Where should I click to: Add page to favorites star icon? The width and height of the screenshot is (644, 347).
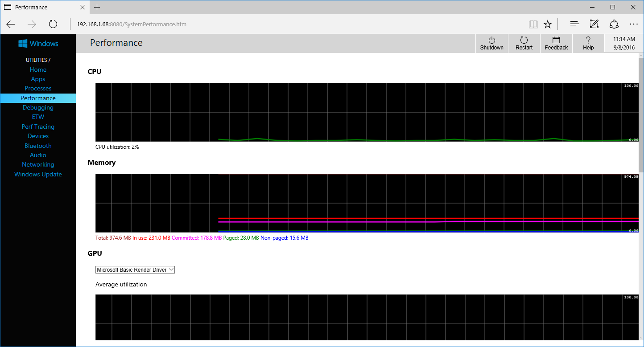tap(548, 24)
